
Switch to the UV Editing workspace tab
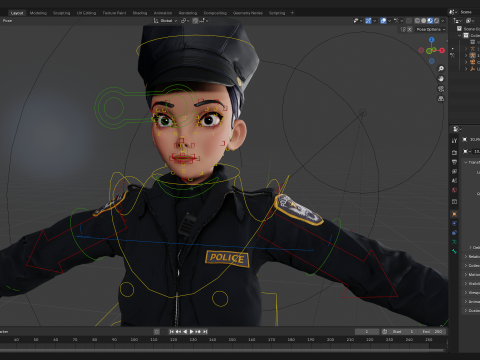point(86,13)
